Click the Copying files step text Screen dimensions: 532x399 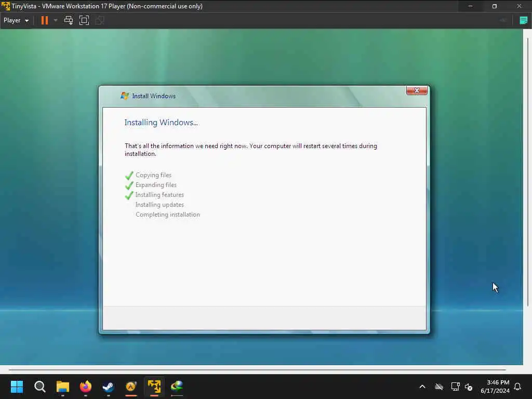(x=153, y=175)
